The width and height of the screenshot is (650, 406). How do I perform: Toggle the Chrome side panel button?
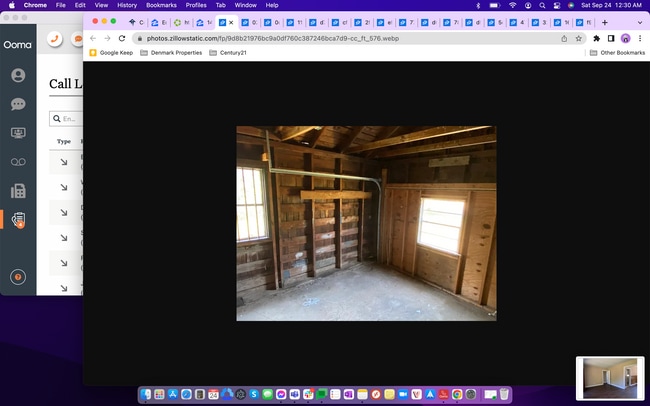(611, 38)
